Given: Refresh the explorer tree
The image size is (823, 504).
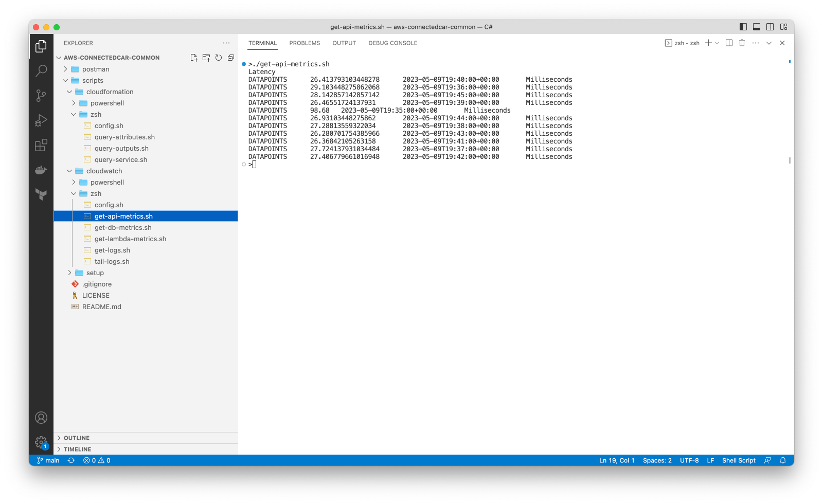Looking at the screenshot, I should tap(219, 58).
